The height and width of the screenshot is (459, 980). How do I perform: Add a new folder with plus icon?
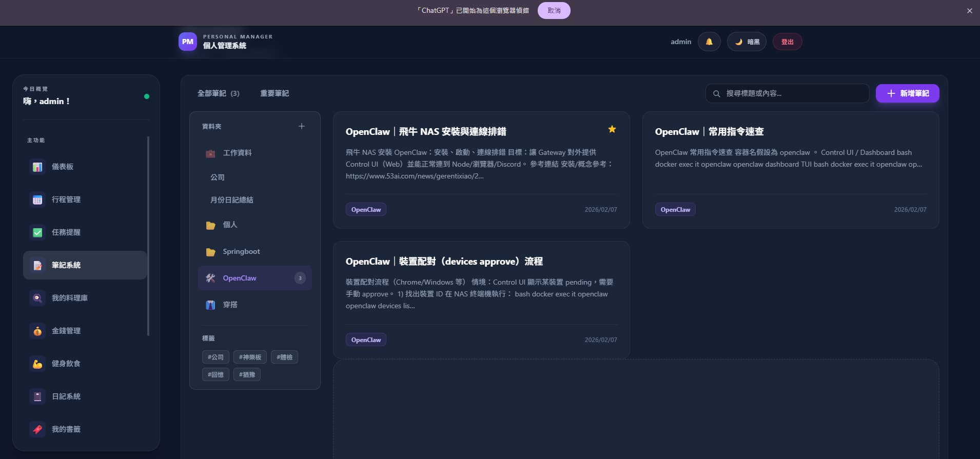302,126
